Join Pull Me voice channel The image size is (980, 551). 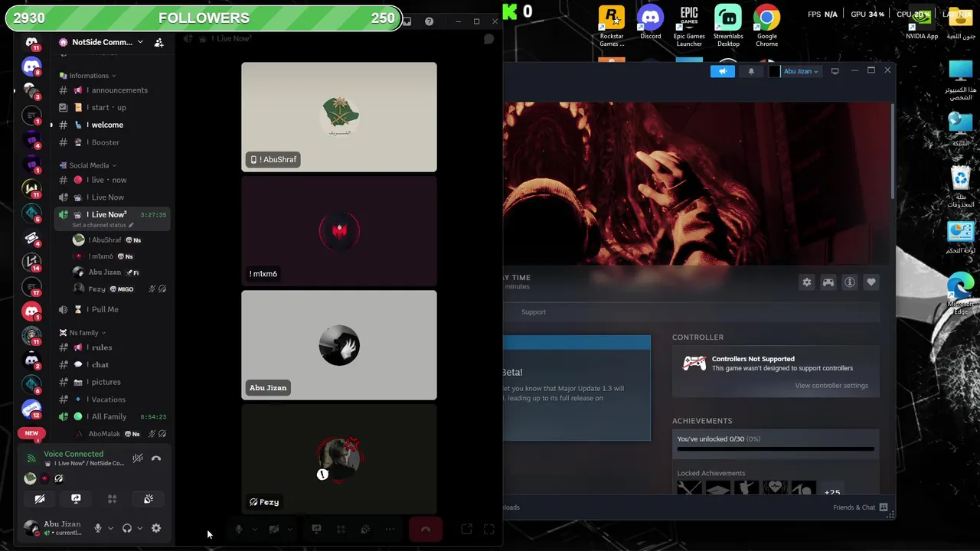[x=113, y=309]
